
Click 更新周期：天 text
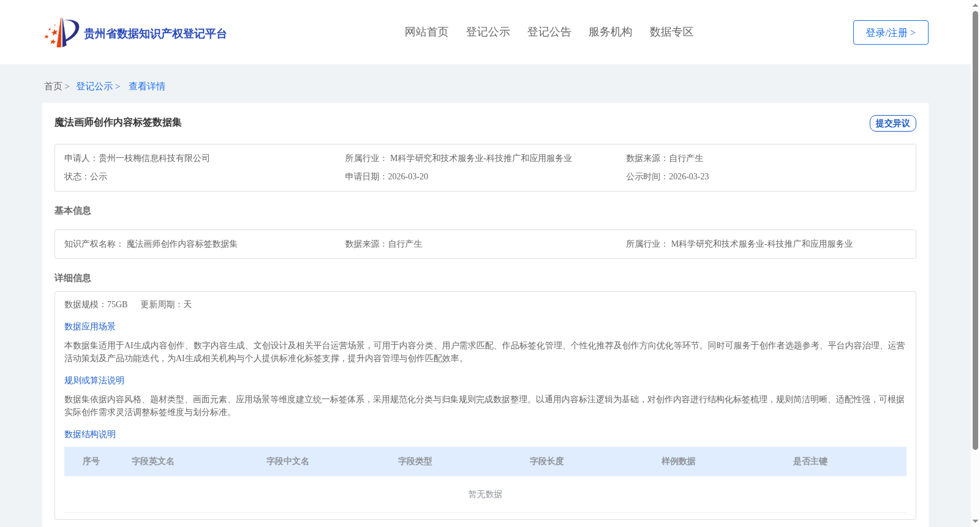tap(166, 304)
